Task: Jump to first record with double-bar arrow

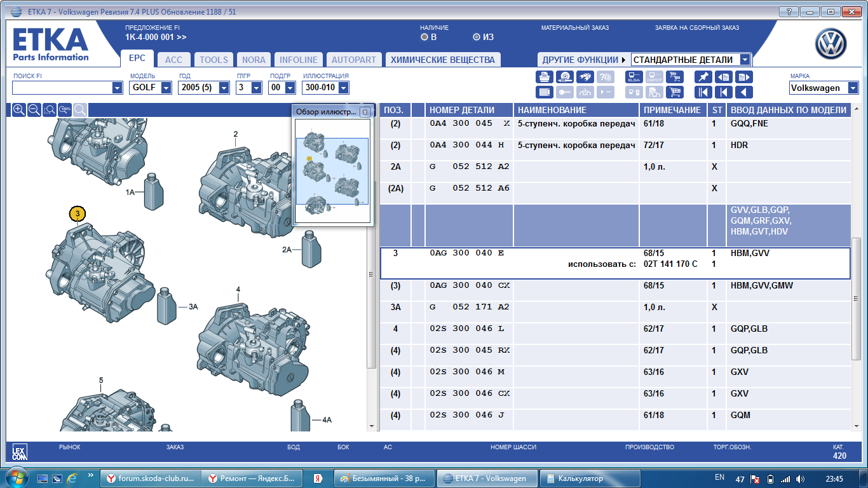Action: point(703,92)
